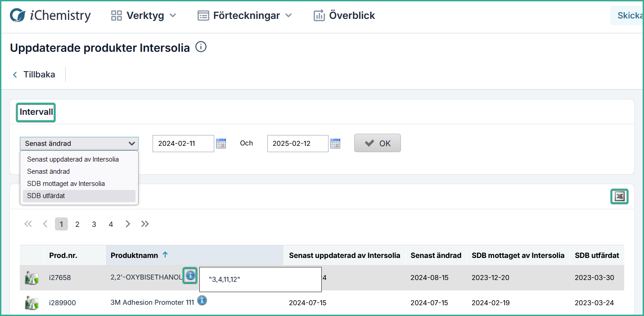Select product number i27658
This screenshot has height=316, width=644.
click(x=60, y=278)
